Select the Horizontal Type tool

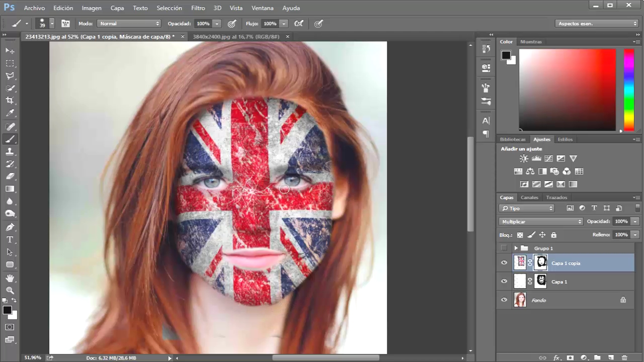(x=10, y=240)
